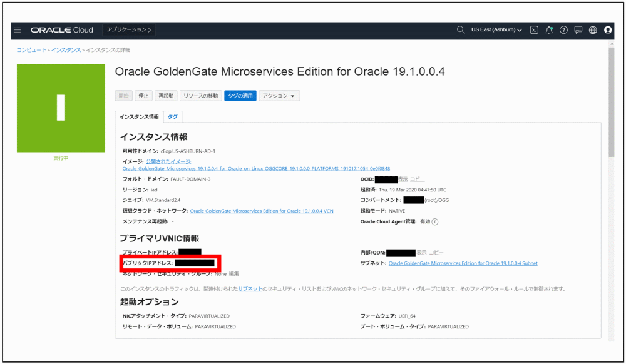626x364 pixels.
Task: Open the GoldenGate Subnet link
Action: [x=463, y=263]
